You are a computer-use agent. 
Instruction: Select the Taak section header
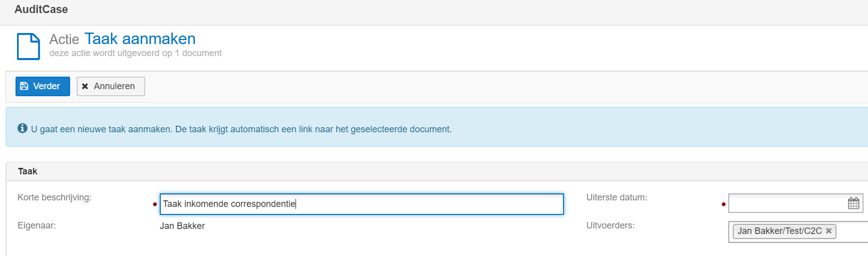pos(437,171)
